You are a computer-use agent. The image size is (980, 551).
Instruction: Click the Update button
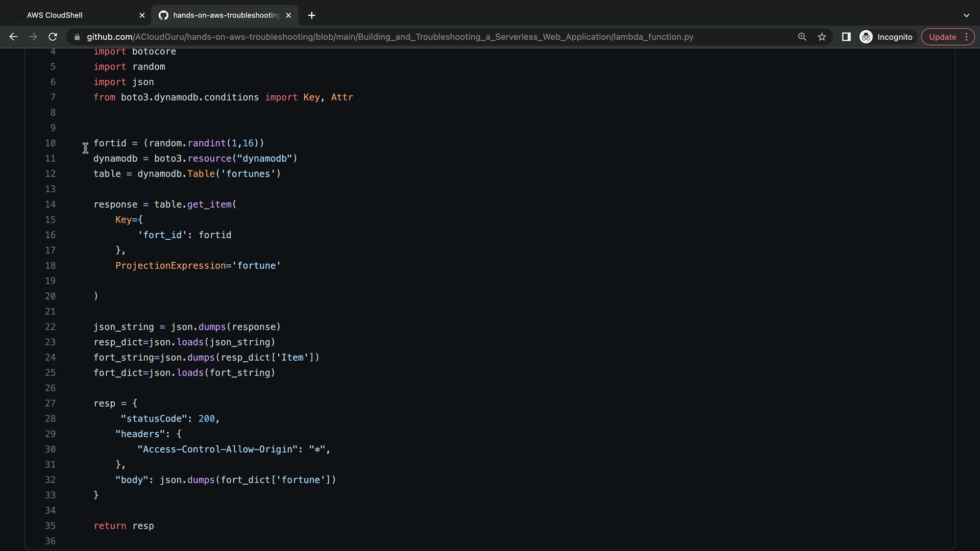pos(942,37)
